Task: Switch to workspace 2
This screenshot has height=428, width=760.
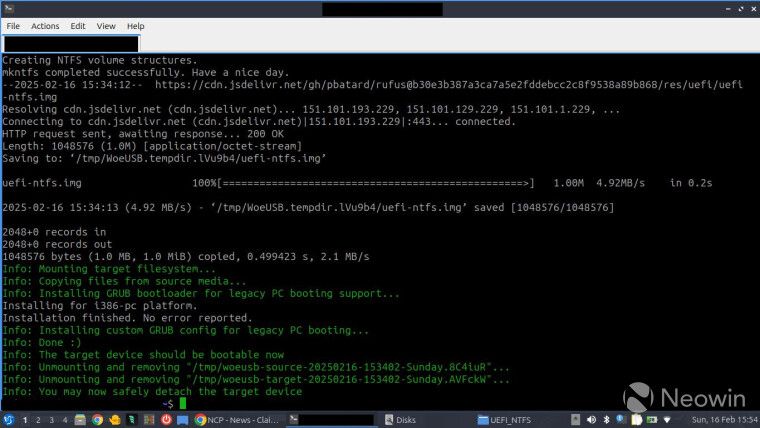Action: 38,420
